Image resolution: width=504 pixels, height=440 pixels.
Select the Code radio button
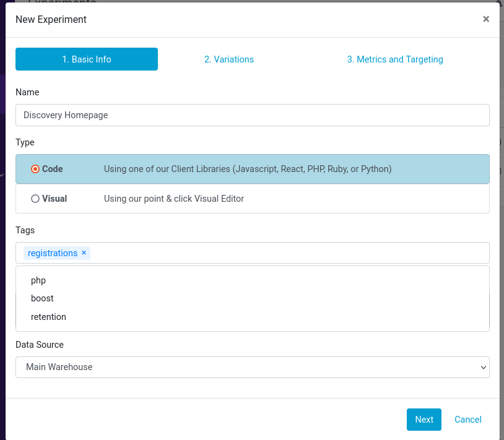coord(35,169)
